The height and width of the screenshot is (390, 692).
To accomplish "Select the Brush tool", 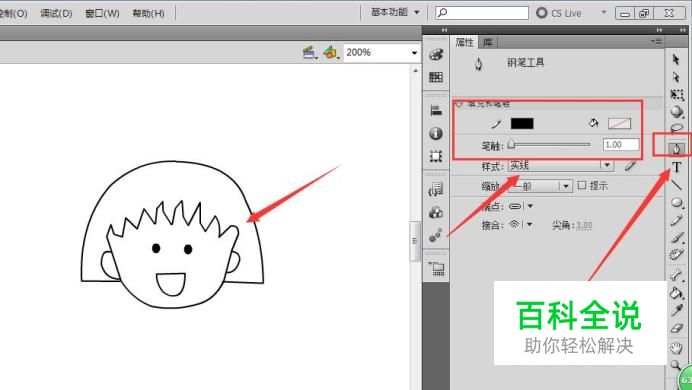I will click(x=677, y=237).
